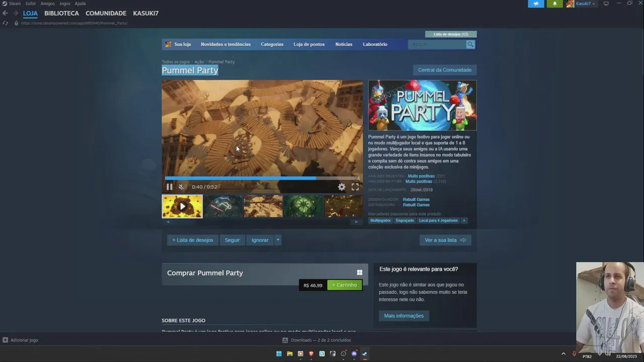The image size is (644, 362).
Task: Select the LOJA tab
Action: point(30,13)
